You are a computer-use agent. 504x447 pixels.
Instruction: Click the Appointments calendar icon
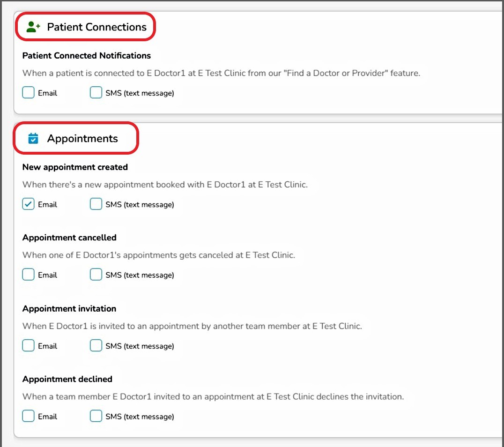[33, 139]
